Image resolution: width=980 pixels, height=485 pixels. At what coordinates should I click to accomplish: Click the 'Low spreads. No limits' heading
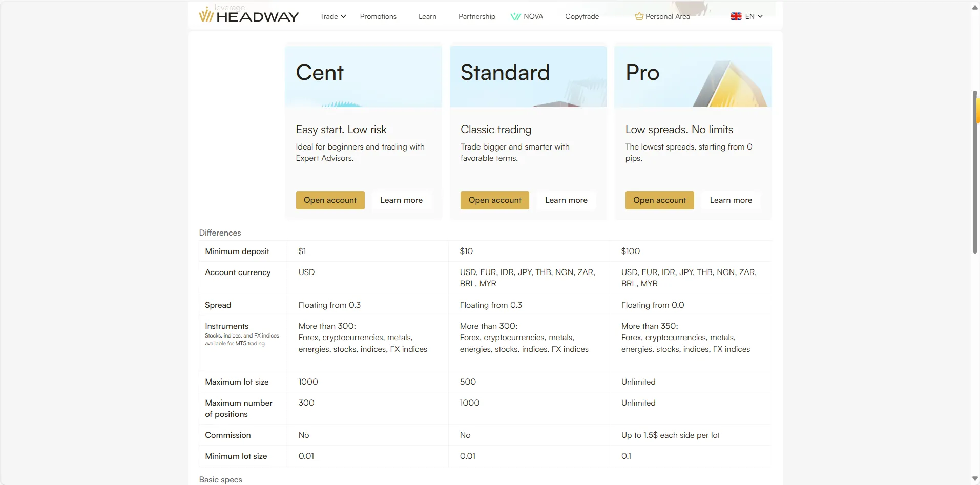coord(679,130)
